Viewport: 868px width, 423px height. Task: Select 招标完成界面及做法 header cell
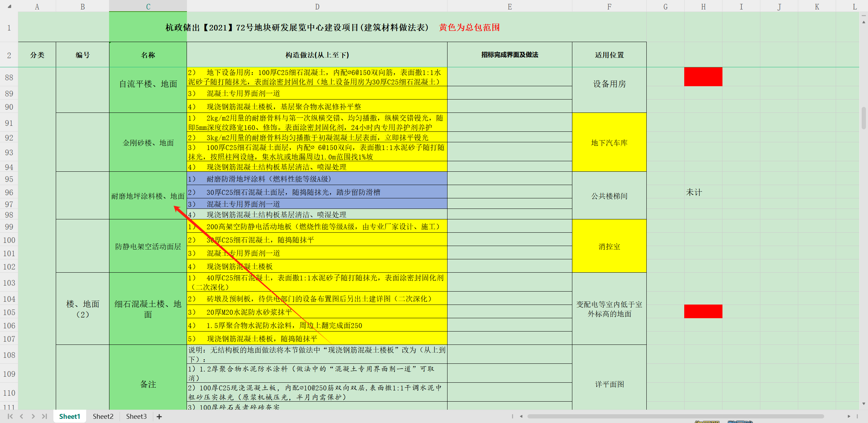coord(510,55)
